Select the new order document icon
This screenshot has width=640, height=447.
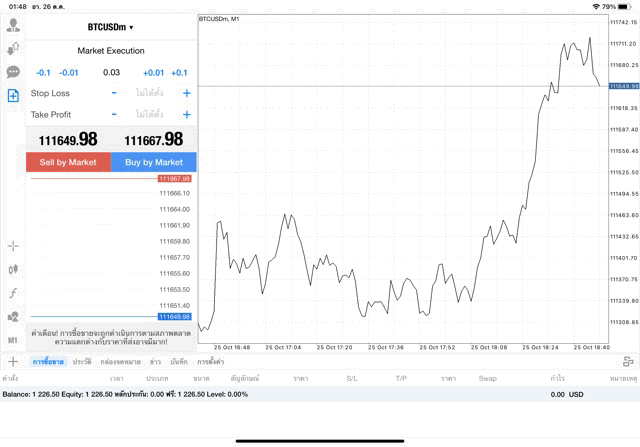(13, 95)
